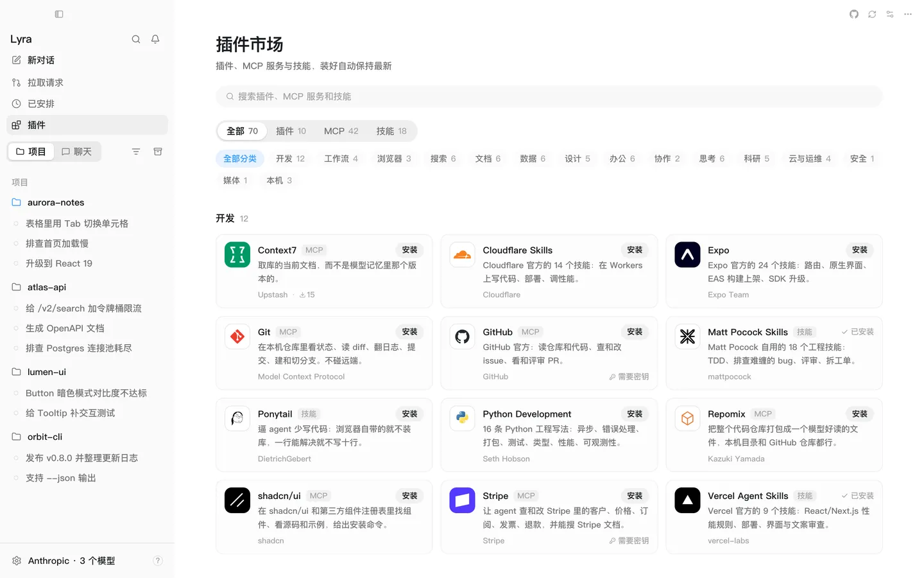The image size is (924, 578).
Task: Click the Repomix plugin logo
Action: [x=687, y=419]
